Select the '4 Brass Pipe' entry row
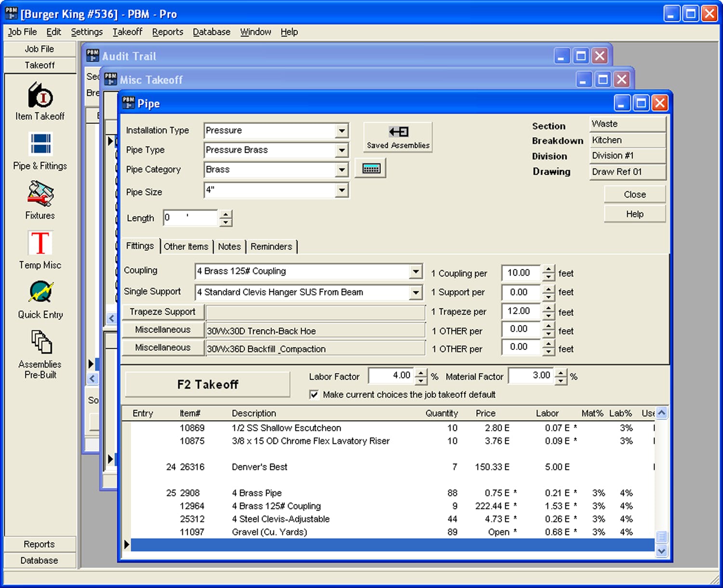The width and height of the screenshot is (723, 588). [x=393, y=493]
